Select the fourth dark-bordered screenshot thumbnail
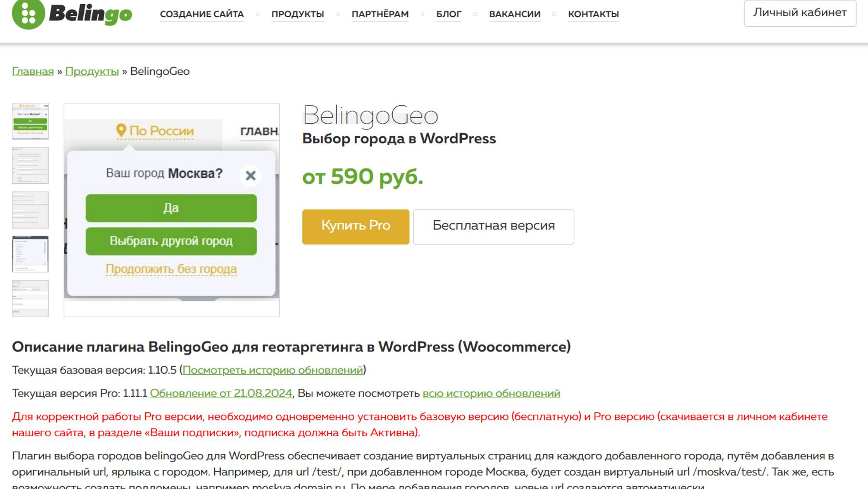This screenshot has height=489, width=868. [x=30, y=254]
